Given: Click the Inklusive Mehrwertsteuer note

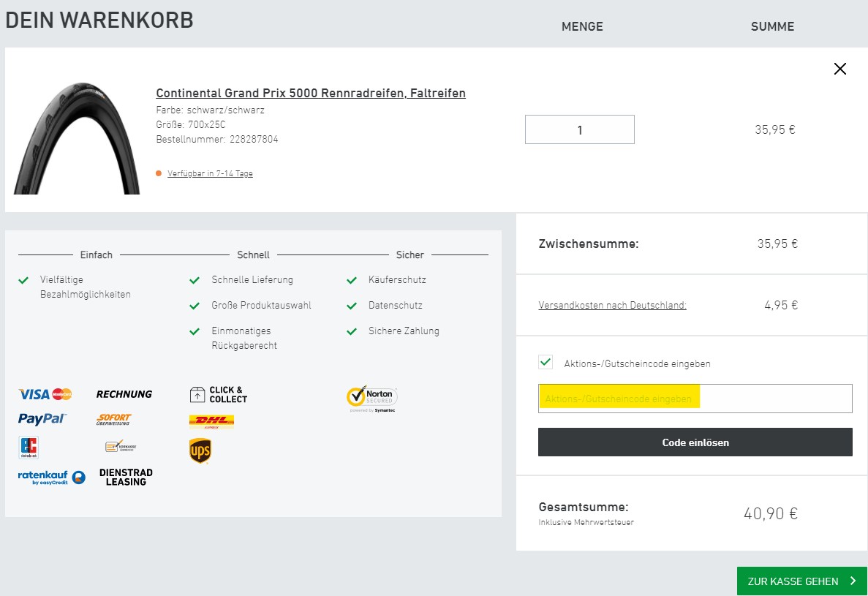Looking at the screenshot, I should coord(586,522).
